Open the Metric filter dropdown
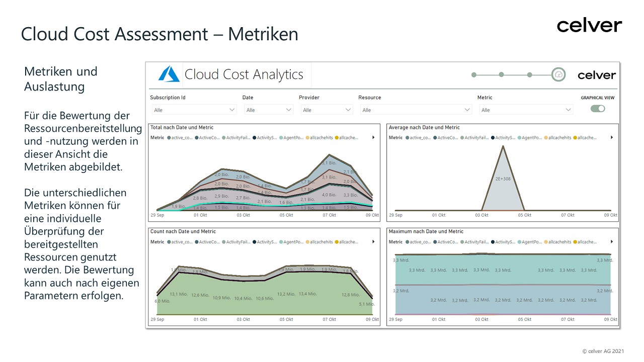644x362 pixels. click(x=526, y=110)
